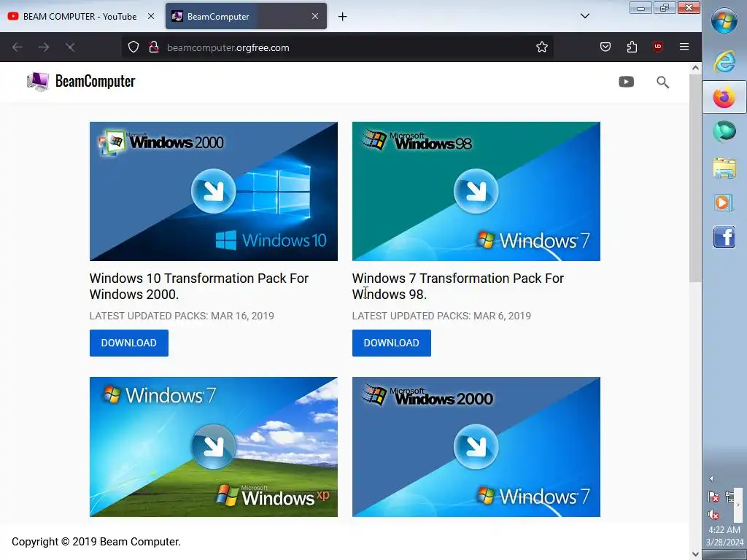The height and width of the screenshot is (560, 747).
Task: Open the teal browser icon on taskbar
Action: tap(724, 132)
